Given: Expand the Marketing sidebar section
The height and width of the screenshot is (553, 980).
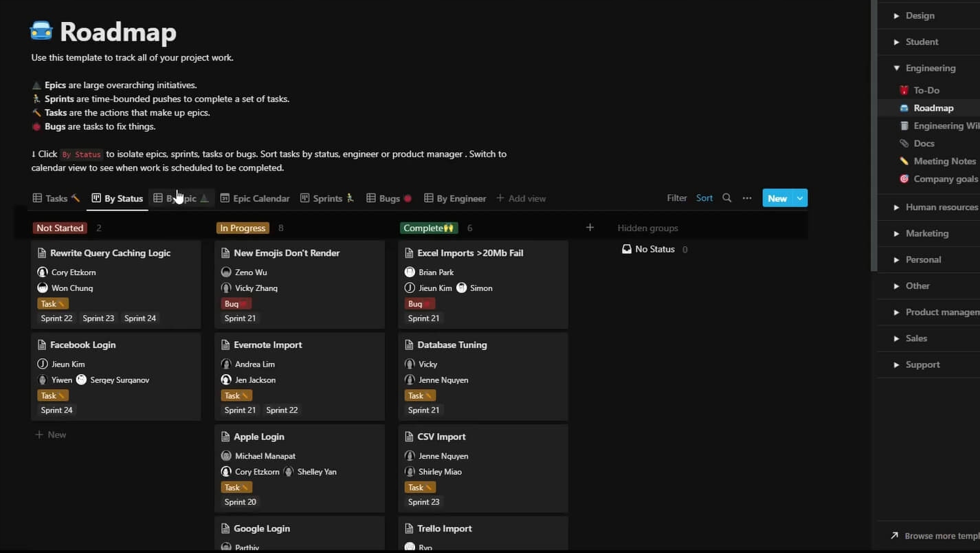Looking at the screenshot, I should [896, 233].
